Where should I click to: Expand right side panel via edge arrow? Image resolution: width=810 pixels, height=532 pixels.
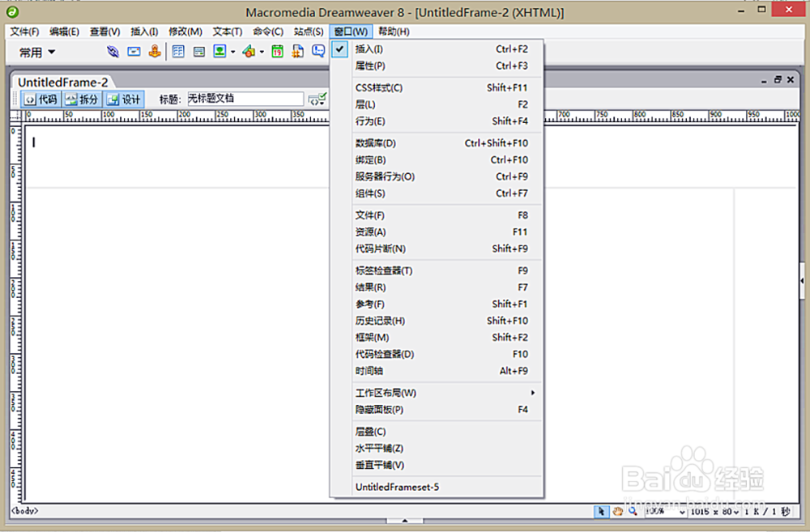tap(802, 280)
